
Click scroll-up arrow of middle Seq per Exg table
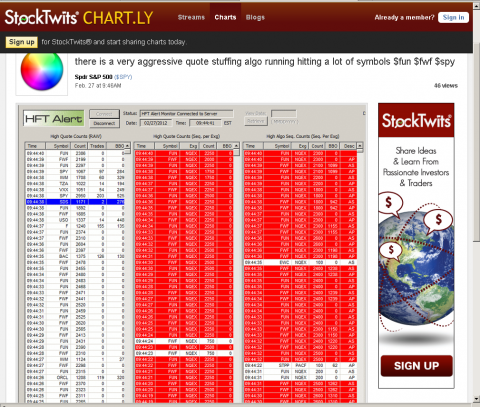236,146
